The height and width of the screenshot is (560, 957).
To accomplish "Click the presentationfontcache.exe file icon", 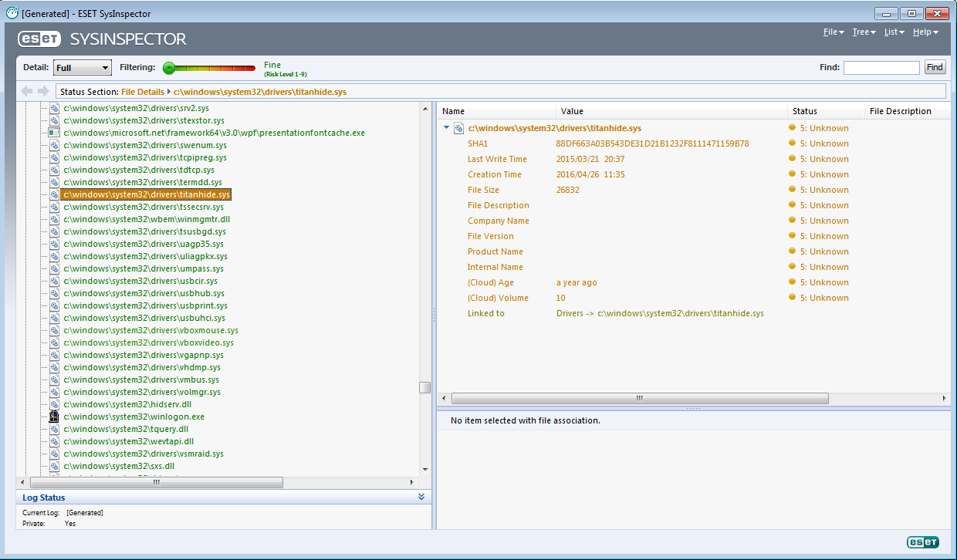I will [x=54, y=133].
